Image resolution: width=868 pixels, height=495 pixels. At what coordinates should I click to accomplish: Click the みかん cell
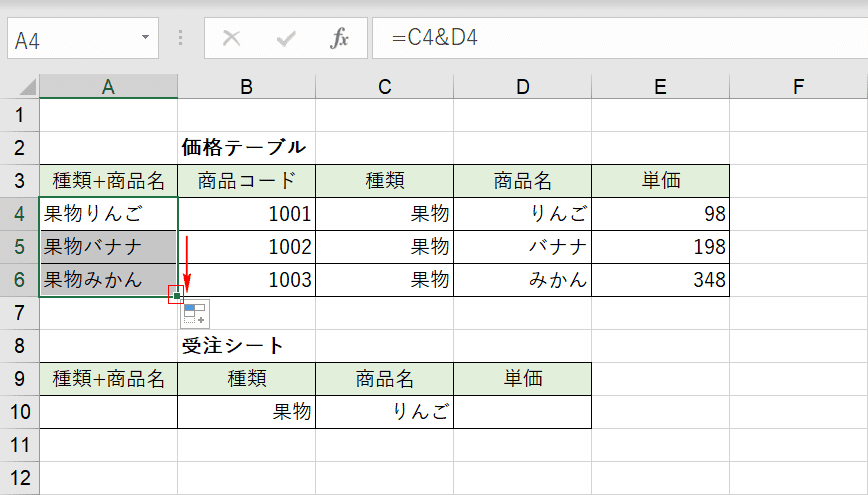(523, 280)
